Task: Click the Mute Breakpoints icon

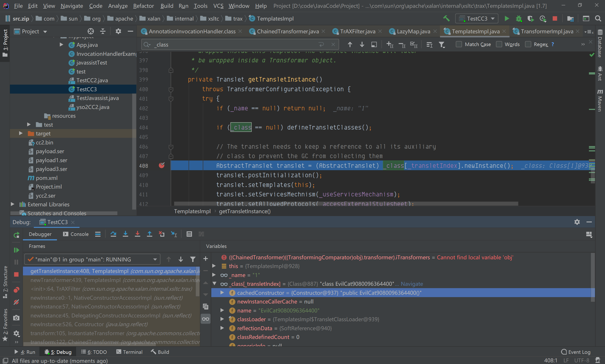Action: pos(16,302)
